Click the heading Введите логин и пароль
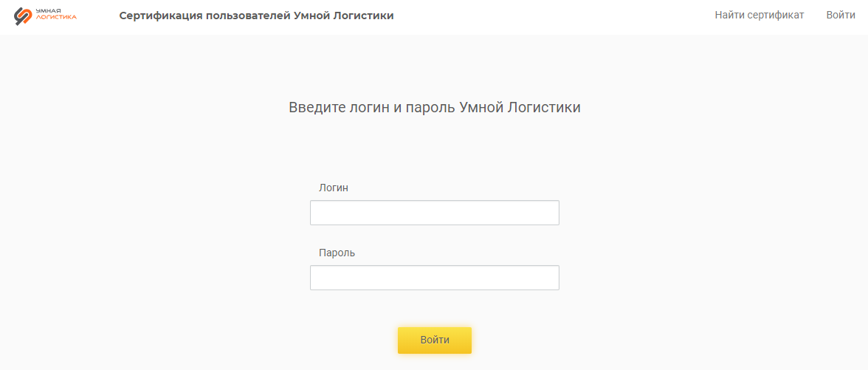 tap(372, 108)
